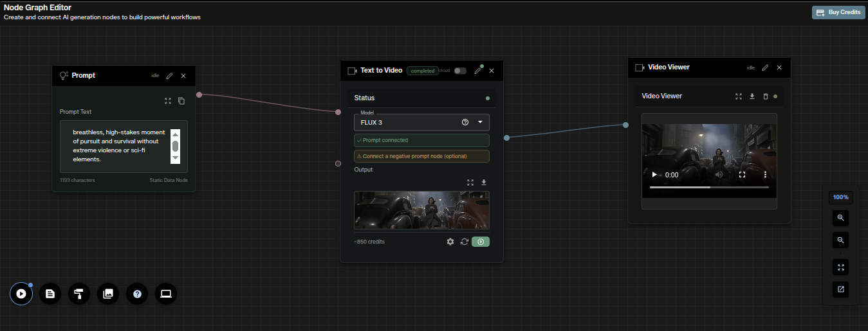Screen dimensions: 868x331
Task: Edit the Prompt node title with pencil icon
Action: coord(169,76)
